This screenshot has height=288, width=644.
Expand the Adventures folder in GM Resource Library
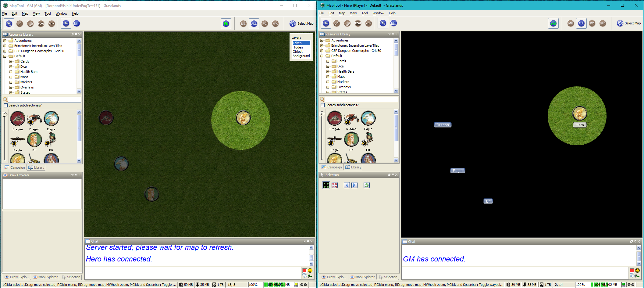(5, 41)
